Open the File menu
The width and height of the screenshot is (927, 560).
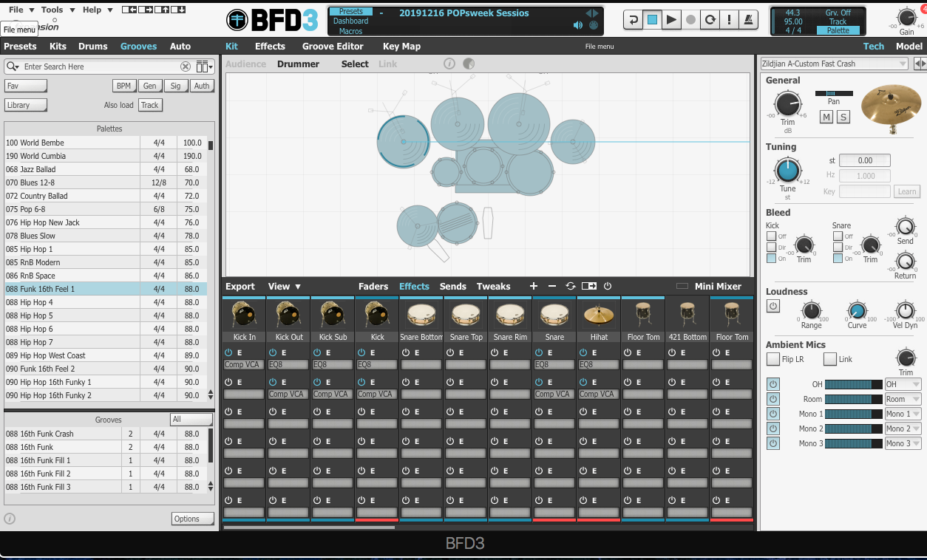pyautogui.click(x=20, y=10)
